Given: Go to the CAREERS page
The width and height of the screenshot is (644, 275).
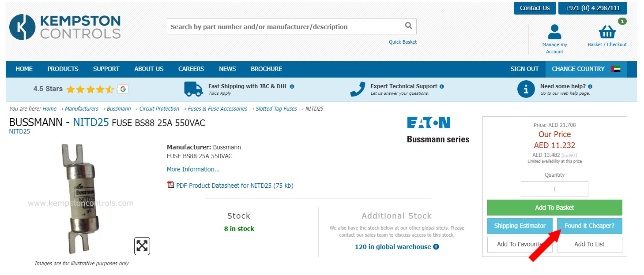Looking at the screenshot, I should click(x=191, y=69).
